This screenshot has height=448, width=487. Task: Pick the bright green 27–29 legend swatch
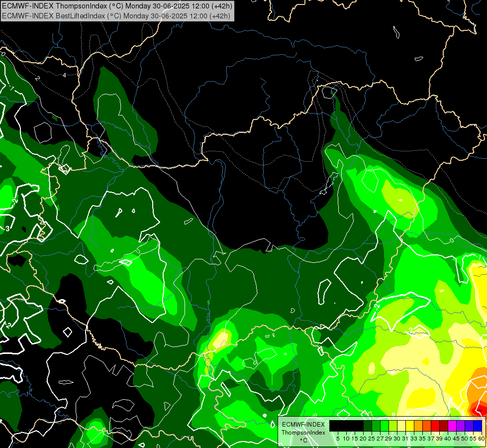click(385, 426)
